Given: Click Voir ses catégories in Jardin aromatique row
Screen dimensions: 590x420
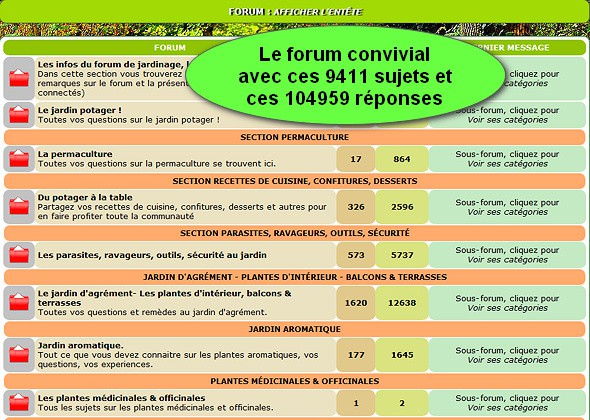Looking at the screenshot, I should click(x=508, y=360).
